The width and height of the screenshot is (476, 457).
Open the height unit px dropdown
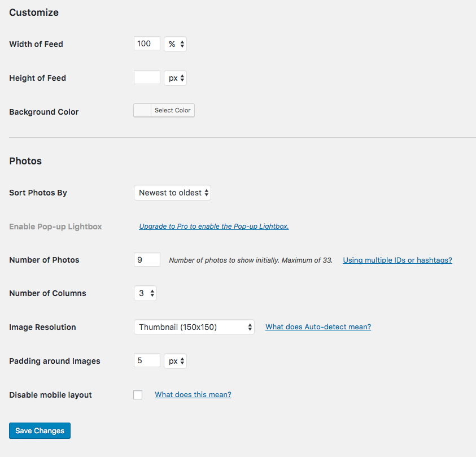(x=175, y=78)
